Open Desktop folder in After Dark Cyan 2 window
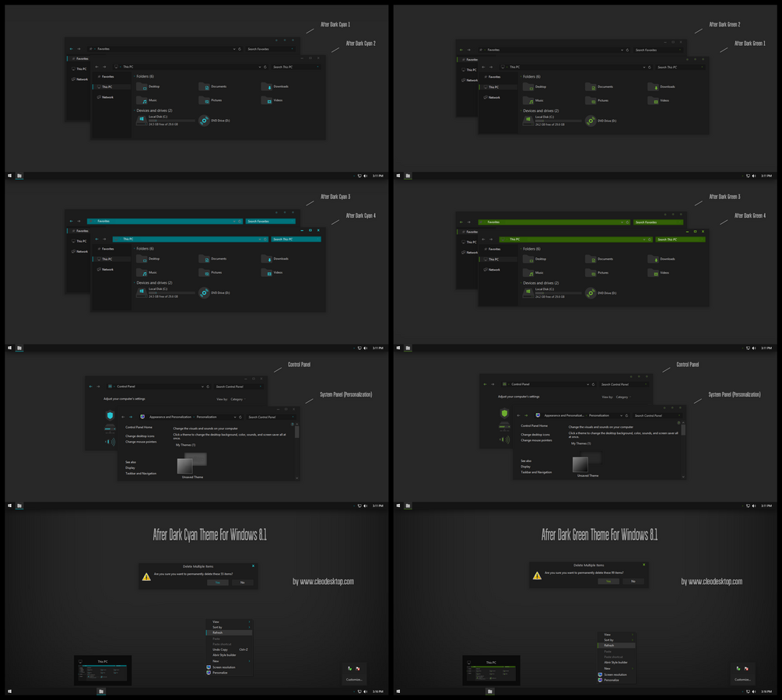 pos(148,87)
